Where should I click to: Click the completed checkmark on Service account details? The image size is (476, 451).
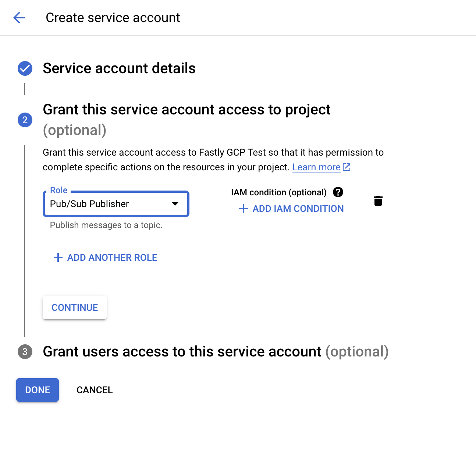(x=25, y=68)
